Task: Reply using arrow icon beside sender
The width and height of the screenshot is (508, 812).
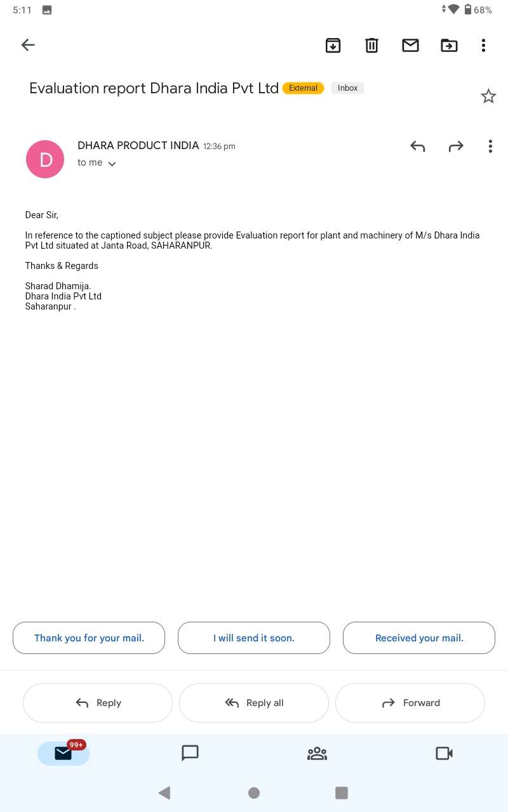Action: (417, 147)
